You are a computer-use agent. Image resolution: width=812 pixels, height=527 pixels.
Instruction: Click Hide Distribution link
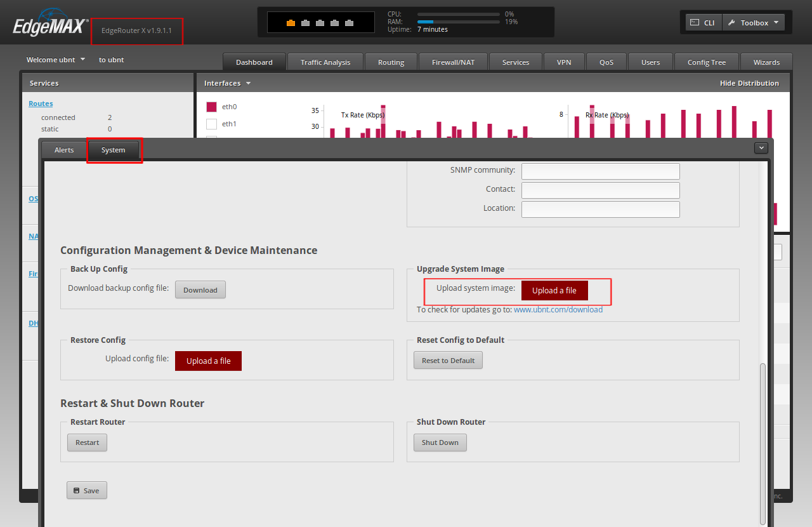click(749, 83)
